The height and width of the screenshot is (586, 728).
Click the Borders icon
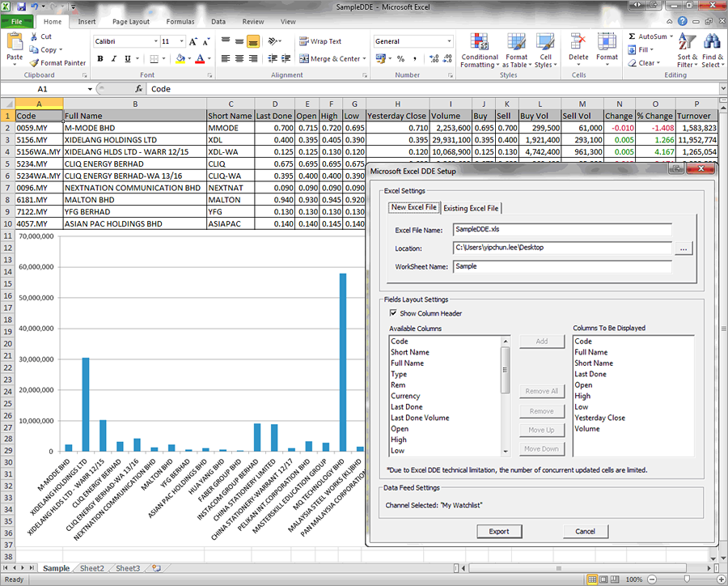click(x=154, y=58)
